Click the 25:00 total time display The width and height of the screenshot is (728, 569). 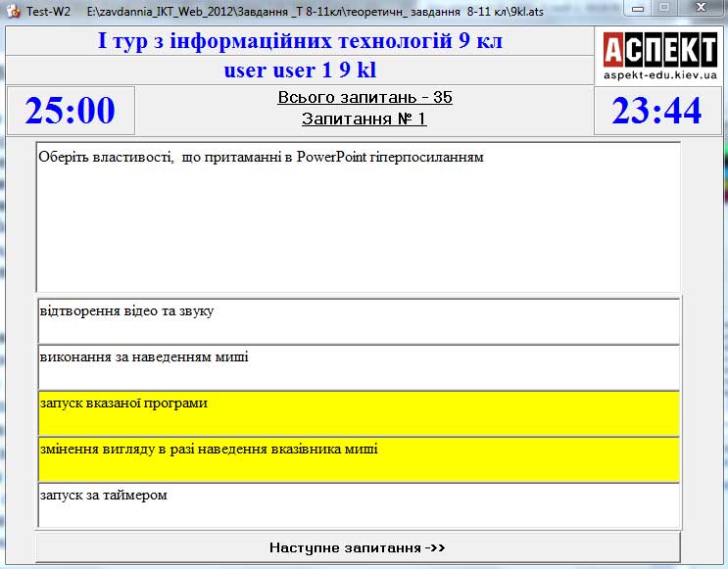point(71,111)
